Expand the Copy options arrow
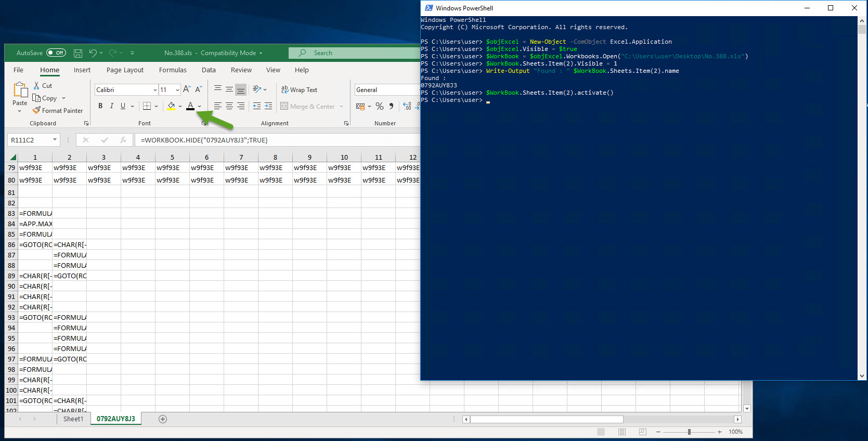 63,98
